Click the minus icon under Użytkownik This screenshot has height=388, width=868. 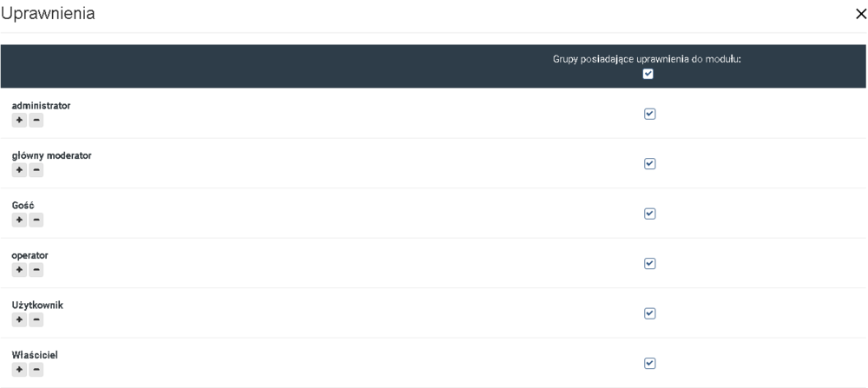[36, 320]
